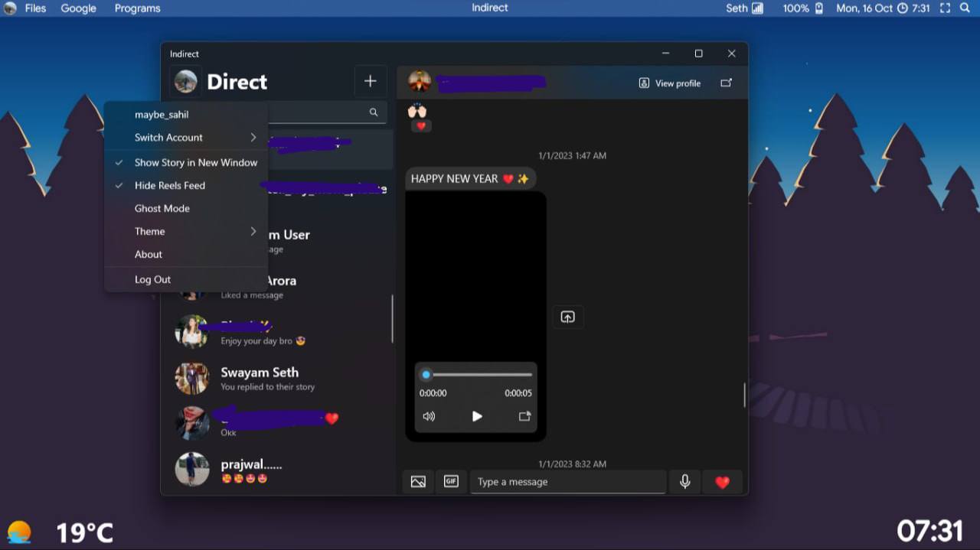Image resolution: width=980 pixels, height=550 pixels.
Task: Click the profile avatar next to Direct
Action: pos(185,81)
